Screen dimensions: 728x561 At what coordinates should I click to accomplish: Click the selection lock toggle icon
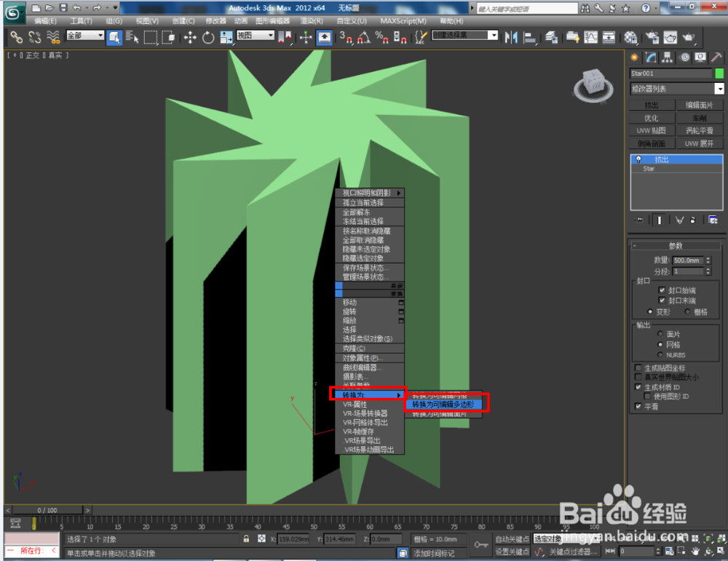point(246,538)
